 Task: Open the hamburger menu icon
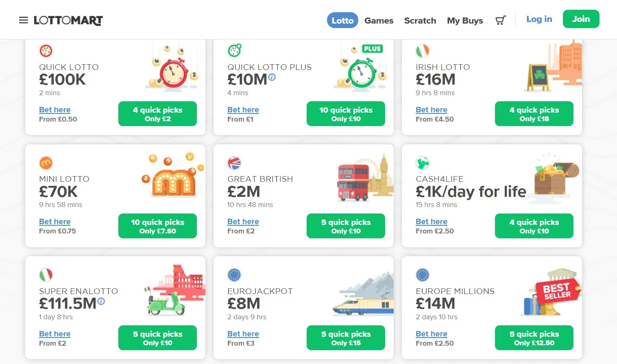click(24, 20)
